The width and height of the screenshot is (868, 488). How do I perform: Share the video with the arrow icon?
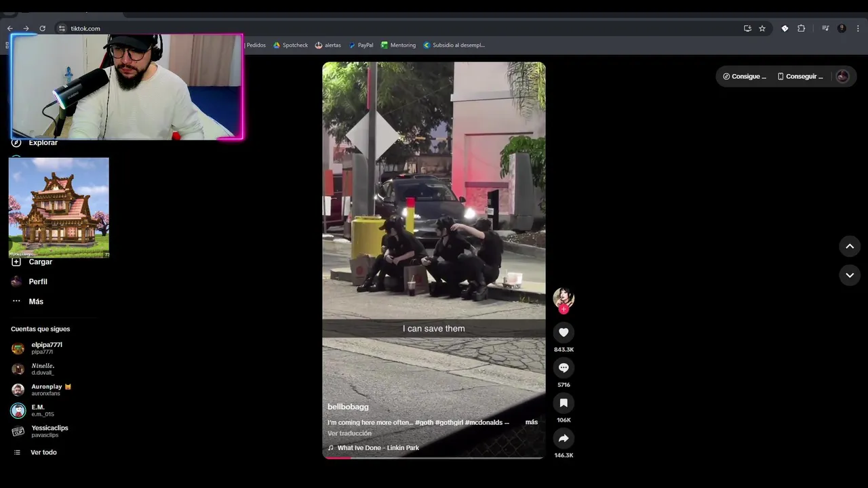point(563,438)
